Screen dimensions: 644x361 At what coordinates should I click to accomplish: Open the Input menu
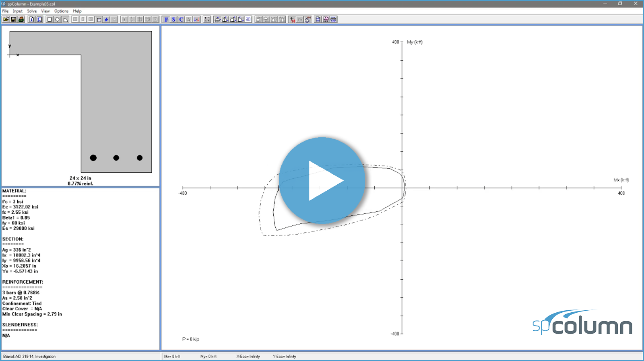click(18, 11)
